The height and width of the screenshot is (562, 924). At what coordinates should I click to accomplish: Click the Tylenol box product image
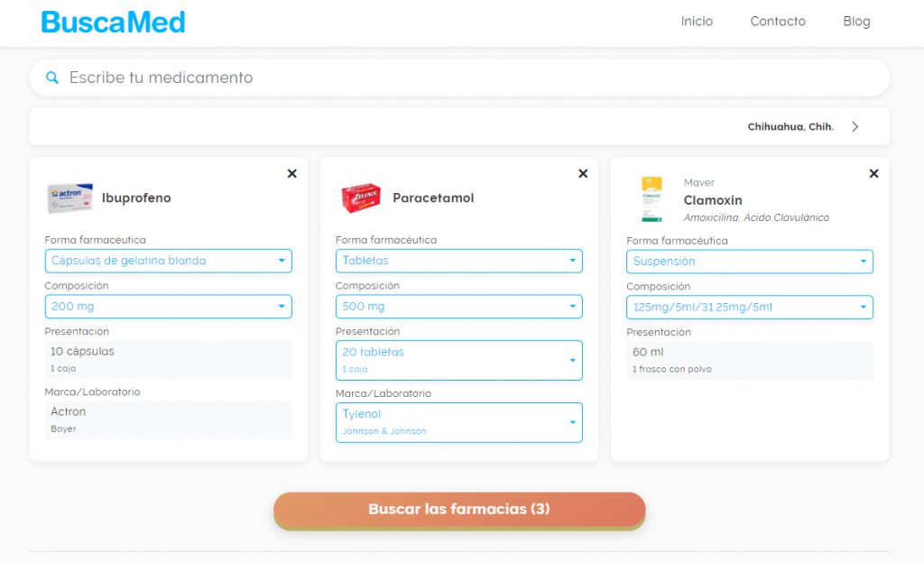pyautogui.click(x=361, y=198)
